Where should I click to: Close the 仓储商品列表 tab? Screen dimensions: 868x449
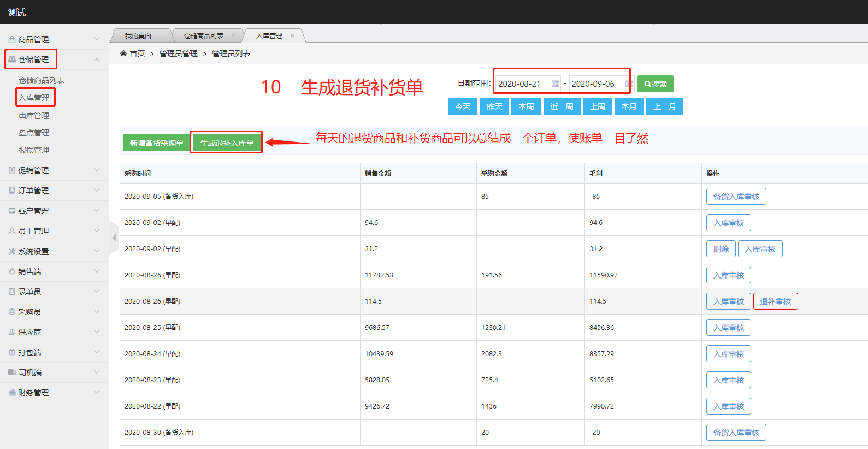pos(233,36)
